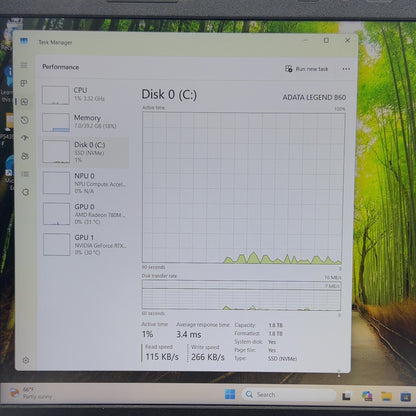Open the App history page icon
This screenshot has height=416, width=416.
coord(25,120)
